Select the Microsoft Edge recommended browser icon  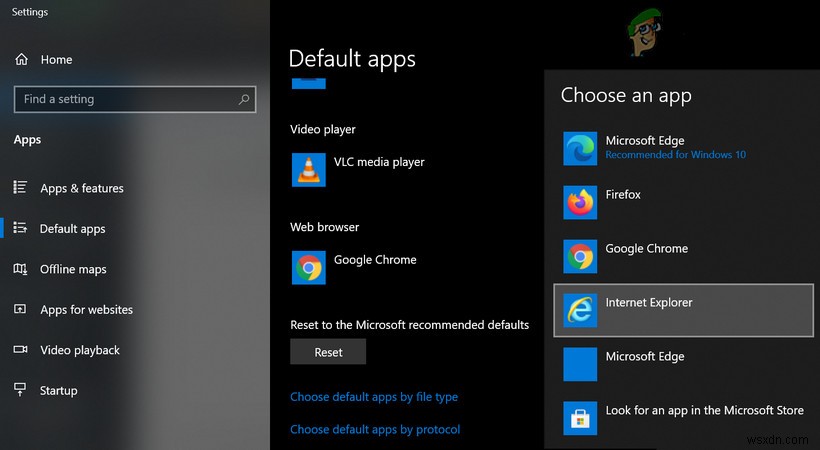point(580,149)
